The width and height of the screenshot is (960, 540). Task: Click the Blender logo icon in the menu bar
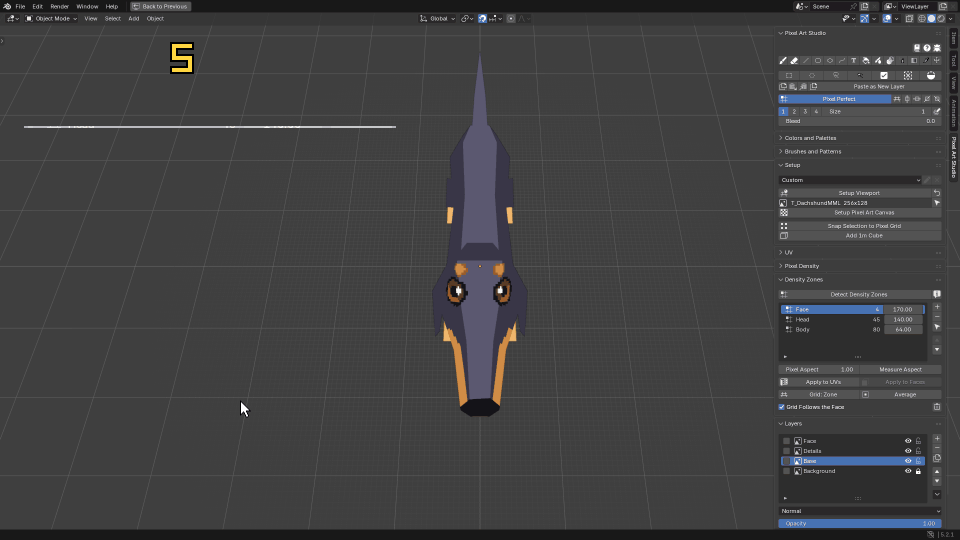[x=7, y=6]
